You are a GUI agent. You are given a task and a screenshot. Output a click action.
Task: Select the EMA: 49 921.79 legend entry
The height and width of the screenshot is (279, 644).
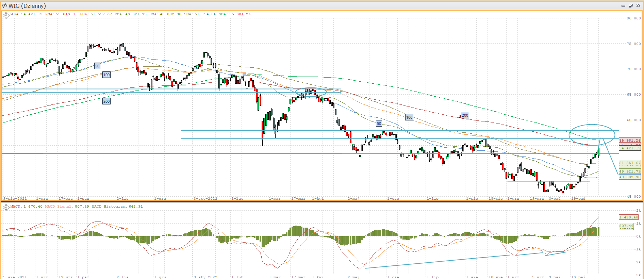[131, 14]
